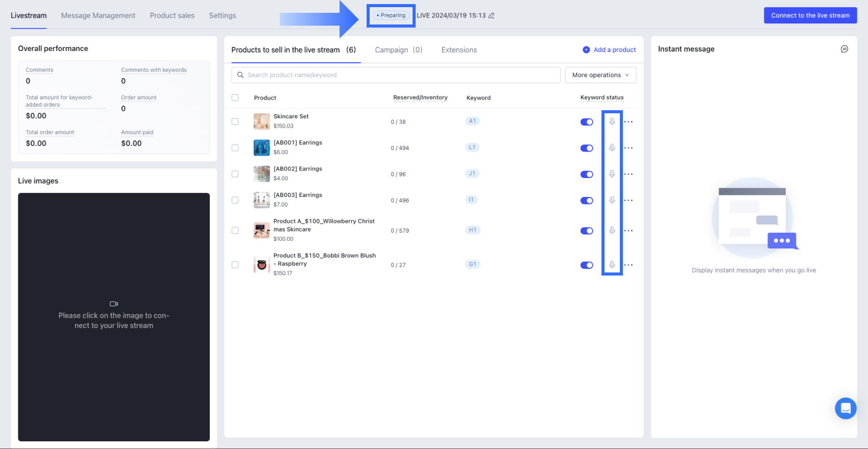Click the microphone icon for Skincare Set
Image resolution: width=868 pixels, height=449 pixels.
(x=612, y=121)
